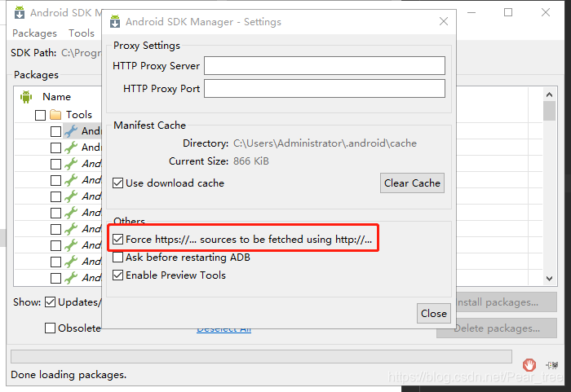Image resolution: width=571 pixels, height=392 pixels.
Task: Click the scroll up arrow of packages list
Action: pyautogui.click(x=550, y=95)
